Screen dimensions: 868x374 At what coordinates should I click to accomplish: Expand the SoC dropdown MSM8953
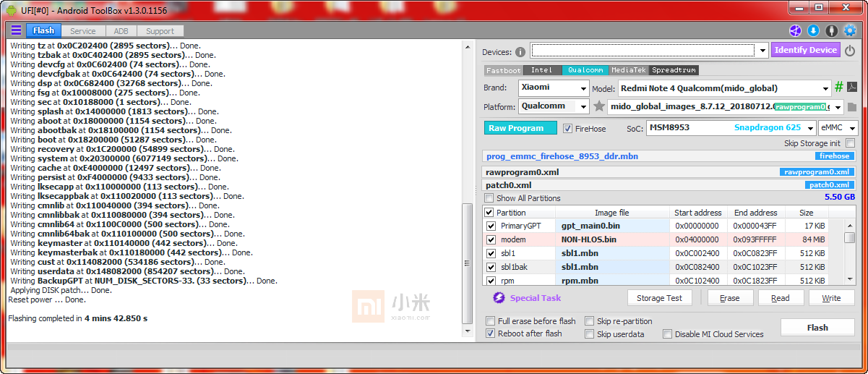[810, 127]
